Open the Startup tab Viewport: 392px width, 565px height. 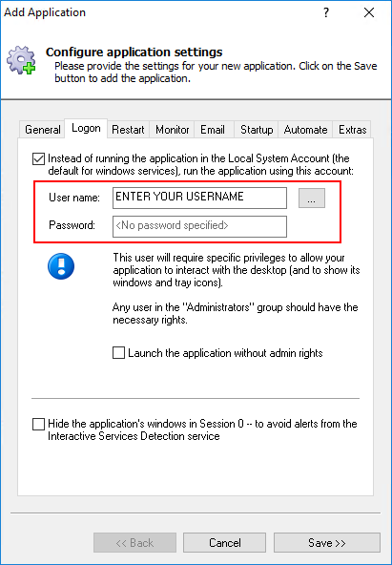[257, 130]
